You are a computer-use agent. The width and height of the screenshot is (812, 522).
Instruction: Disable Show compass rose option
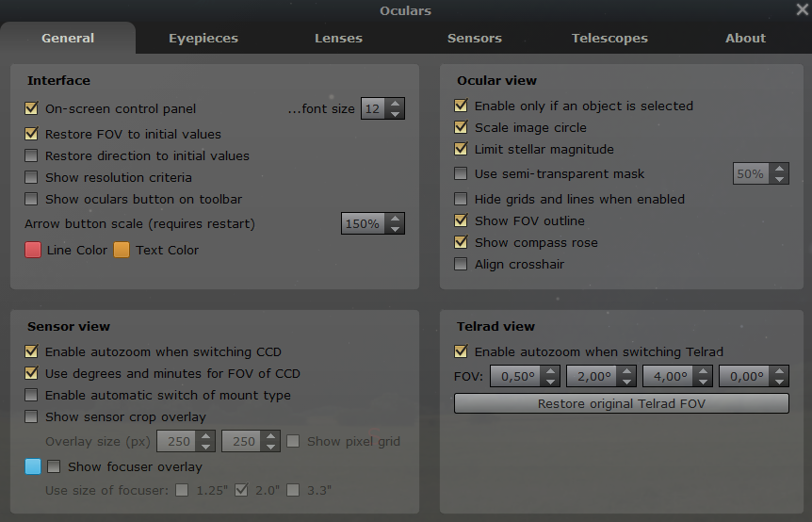pyautogui.click(x=461, y=242)
